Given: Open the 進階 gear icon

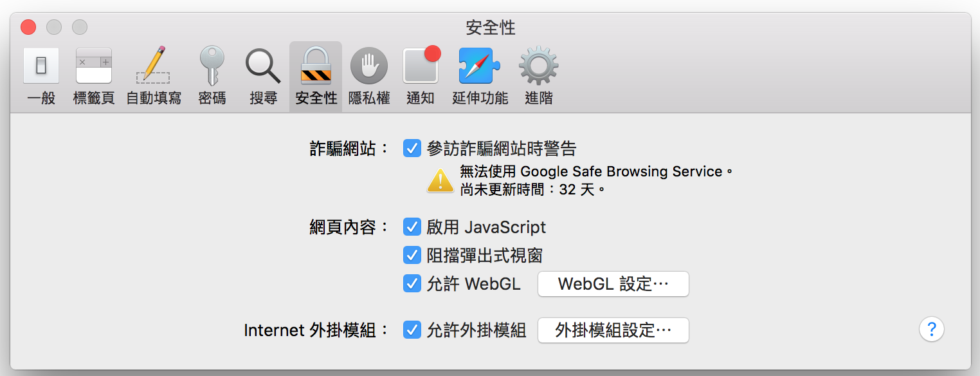Looking at the screenshot, I should [x=538, y=66].
